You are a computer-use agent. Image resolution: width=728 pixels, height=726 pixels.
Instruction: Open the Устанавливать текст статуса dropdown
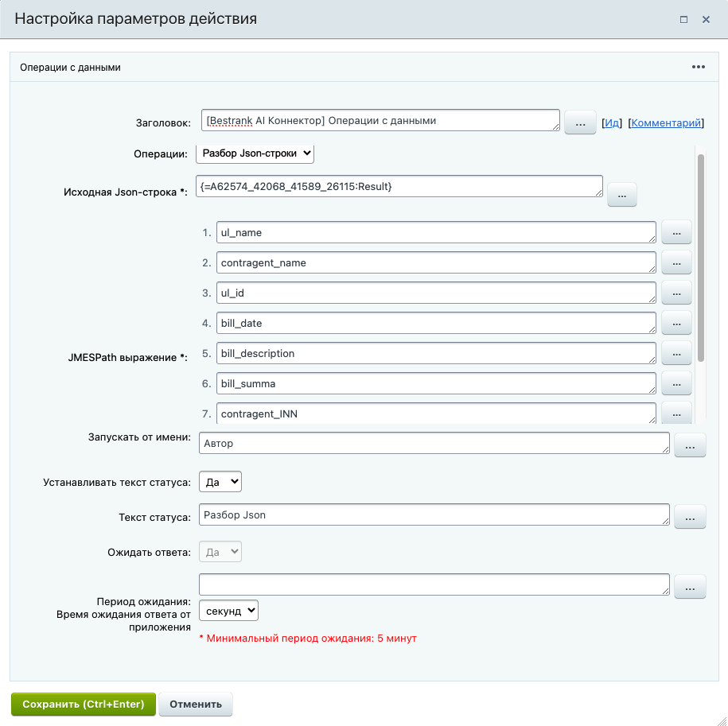click(220, 481)
